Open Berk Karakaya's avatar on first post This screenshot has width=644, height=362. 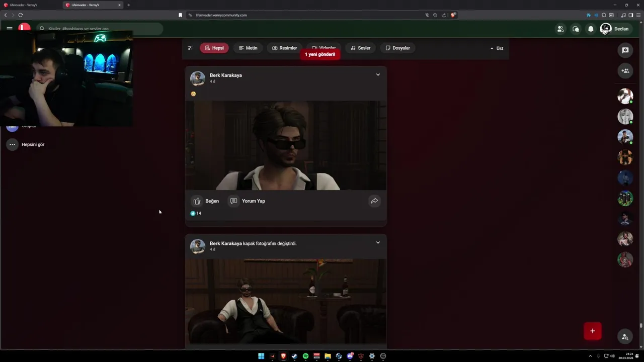tap(197, 78)
